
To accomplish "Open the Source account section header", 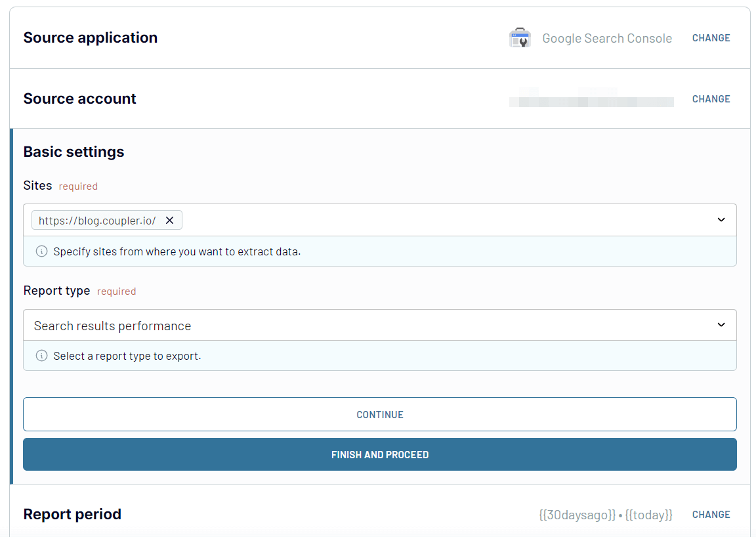I will pyautogui.click(x=80, y=99).
